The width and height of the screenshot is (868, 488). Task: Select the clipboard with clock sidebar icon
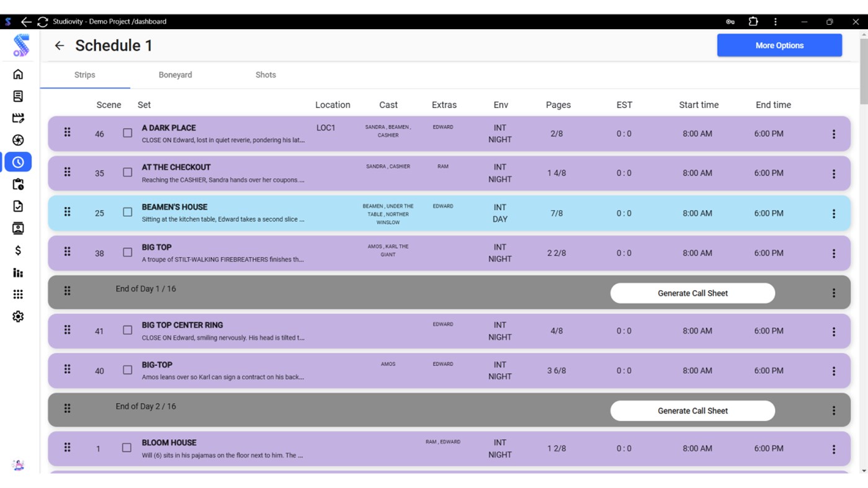pos(18,184)
